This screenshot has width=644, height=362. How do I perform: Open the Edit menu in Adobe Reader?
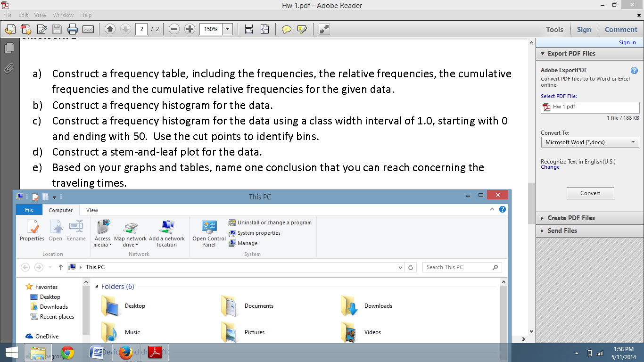23,15
